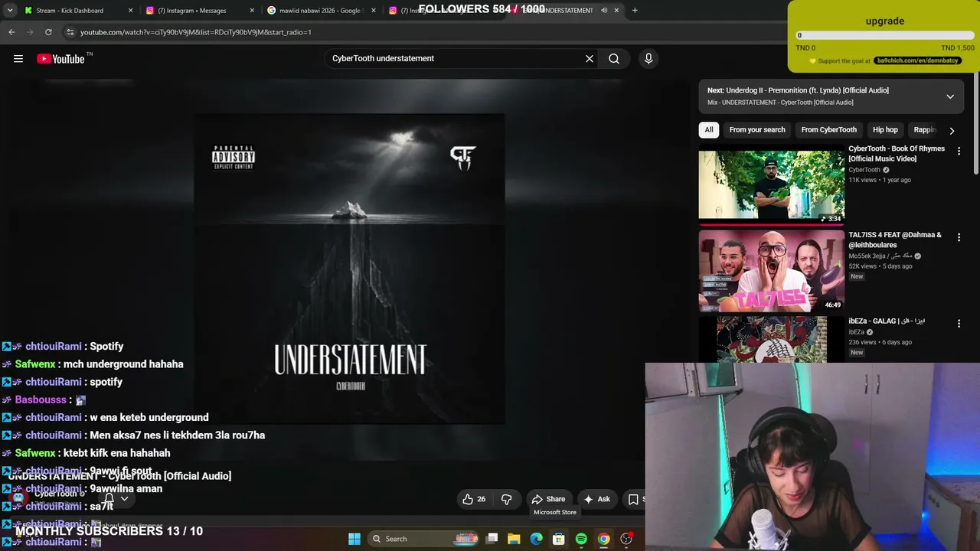The image size is (980, 551).
Task: Share the video via Share button
Action: (548, 499)
